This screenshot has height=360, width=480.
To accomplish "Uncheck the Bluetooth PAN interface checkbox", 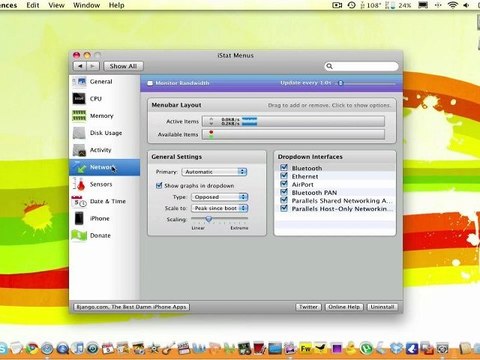I will tap(284, 192).
